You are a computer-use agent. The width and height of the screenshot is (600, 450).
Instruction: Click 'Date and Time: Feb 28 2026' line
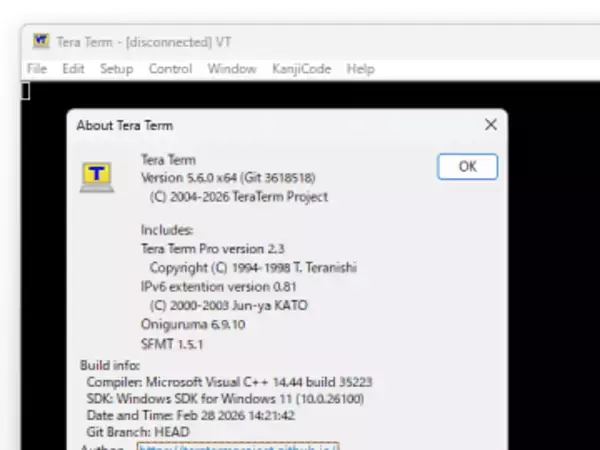(x=191, y=415)
